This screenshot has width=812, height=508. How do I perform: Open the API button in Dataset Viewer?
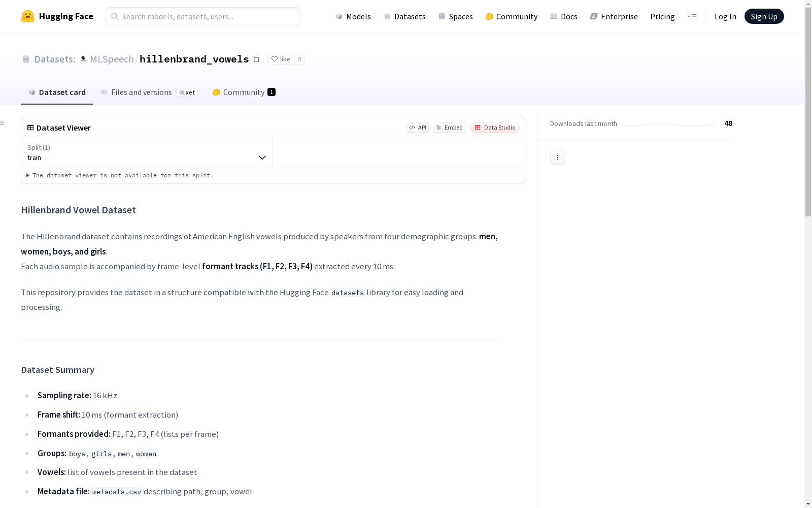pyautogui.click(x=418, y=128)
